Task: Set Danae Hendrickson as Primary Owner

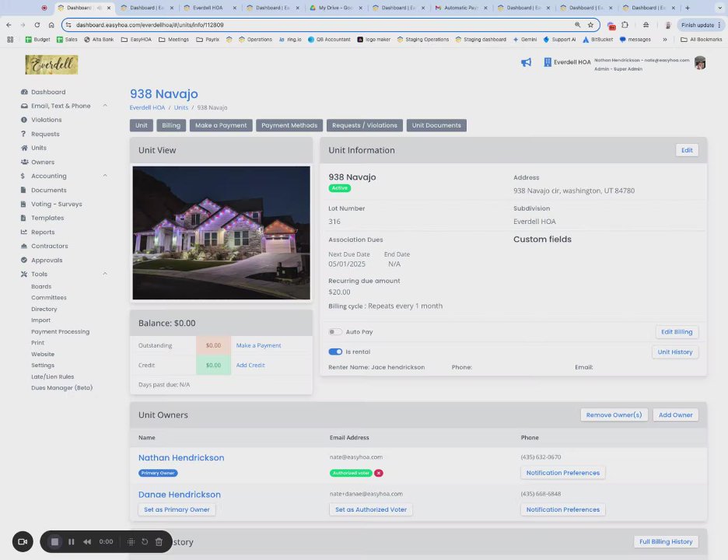Action: click(177, 510)
